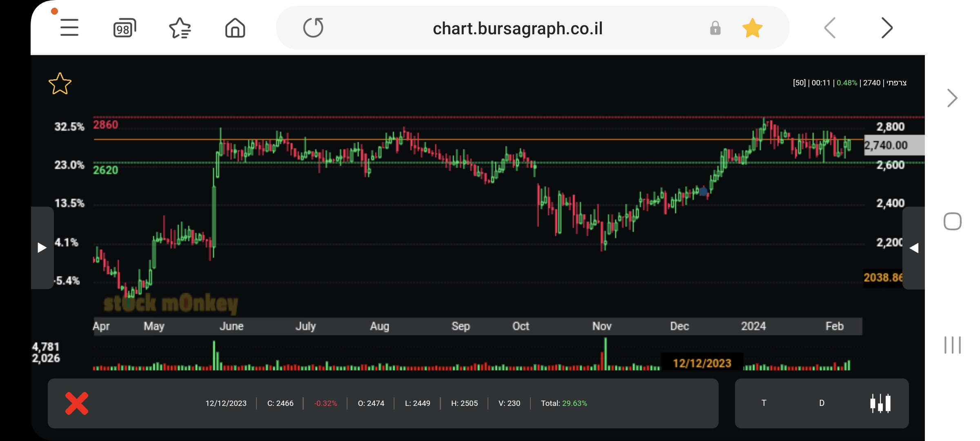Open the bookmarks list star icon
The image size is (980, 441).
point(180,28)
